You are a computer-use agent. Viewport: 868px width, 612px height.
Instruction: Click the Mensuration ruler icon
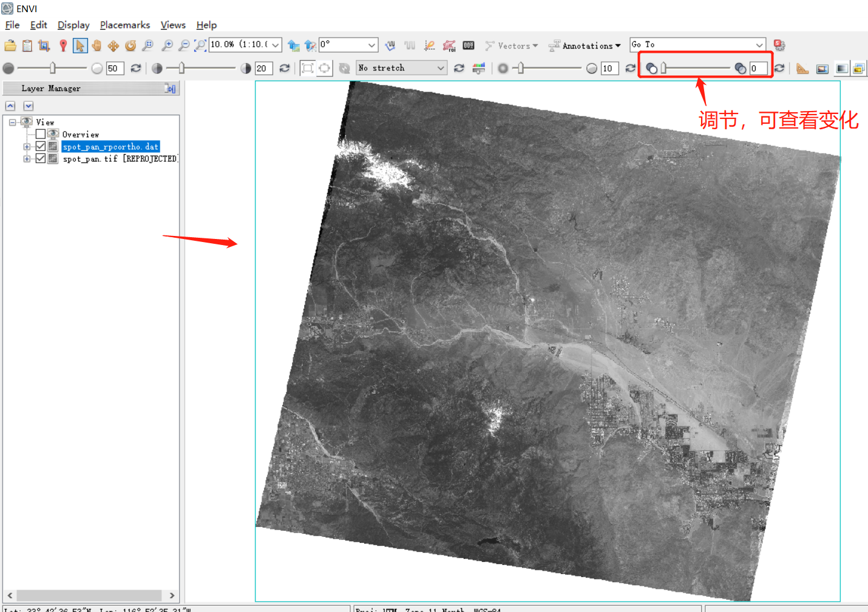[x=802, y=69]
